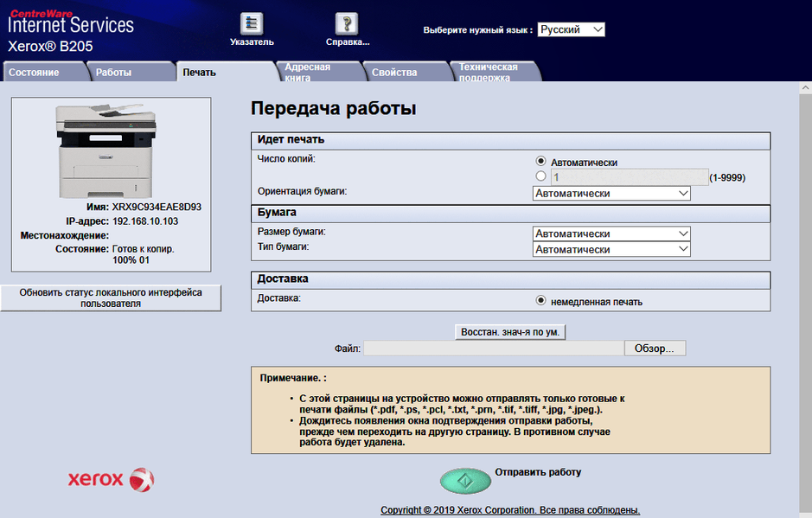Viewport: 812px width, 518px height.
Task: Click the 100% 01 status text
Action: tap(131, 260)
